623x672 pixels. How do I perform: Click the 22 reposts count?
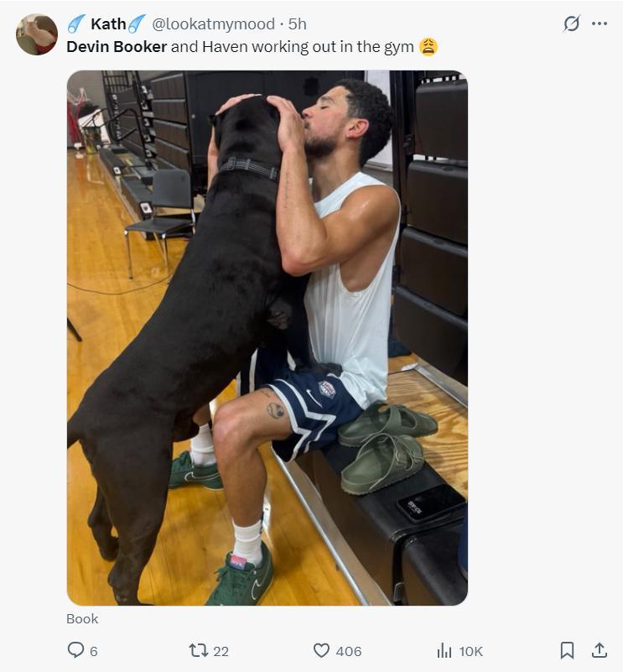point(221,651)
